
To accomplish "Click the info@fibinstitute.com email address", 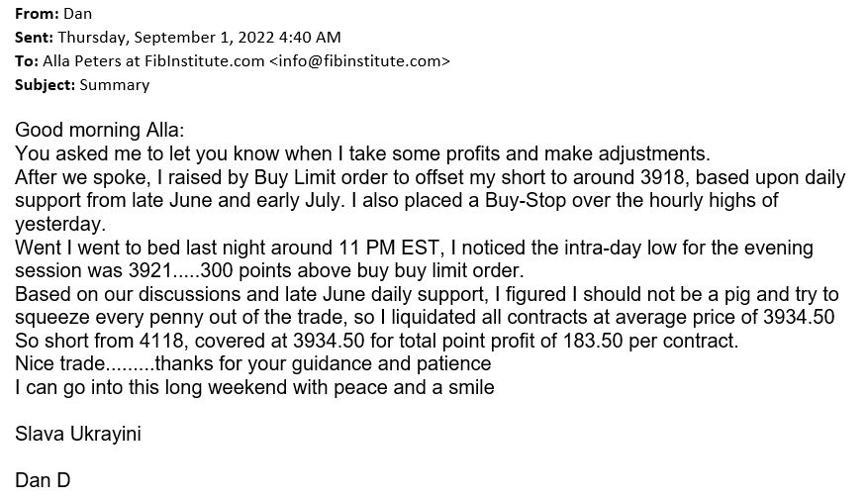I will tap(359, 61).
